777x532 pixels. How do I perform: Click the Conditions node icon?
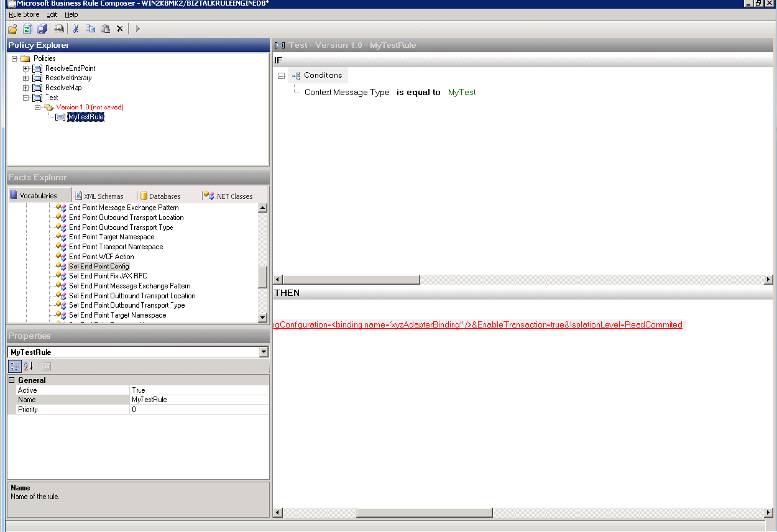[x=296, y=75]
